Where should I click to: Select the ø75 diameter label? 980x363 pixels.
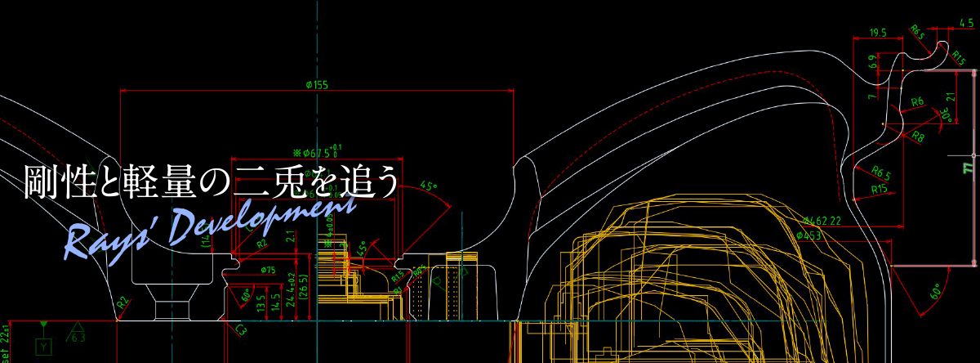[x=267, y=270]
